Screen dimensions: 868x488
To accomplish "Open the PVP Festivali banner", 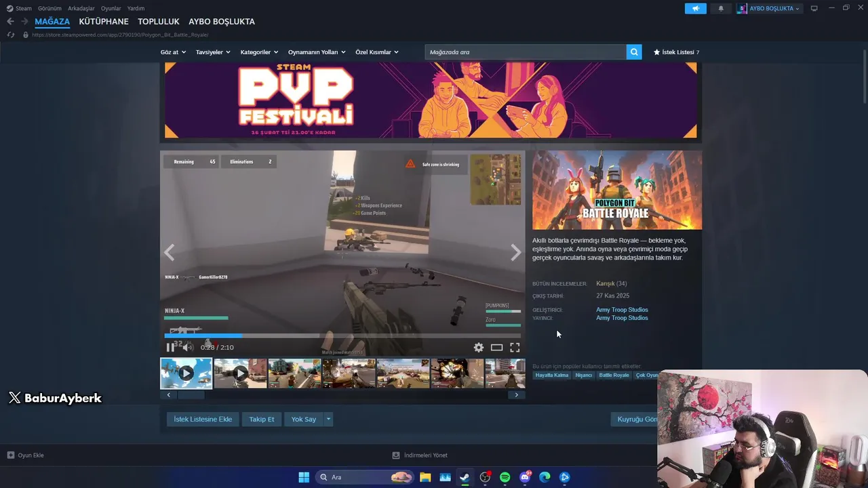I will [431, 100].
